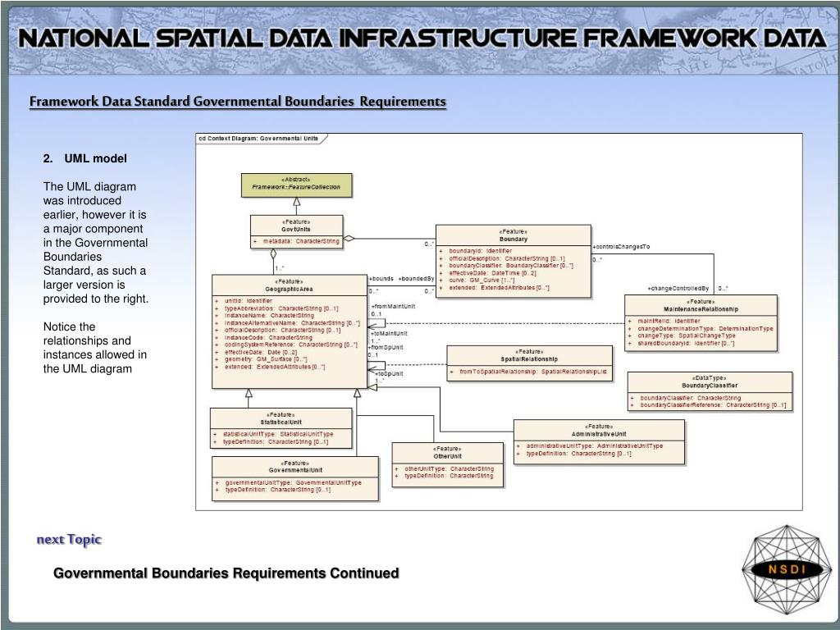
Task: Open Governmental Boundaries Requirements Continued link
Action: pos(226,573)
